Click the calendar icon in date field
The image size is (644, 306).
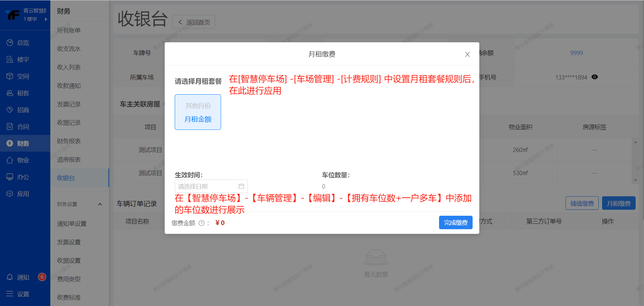[x=241, y=186]
